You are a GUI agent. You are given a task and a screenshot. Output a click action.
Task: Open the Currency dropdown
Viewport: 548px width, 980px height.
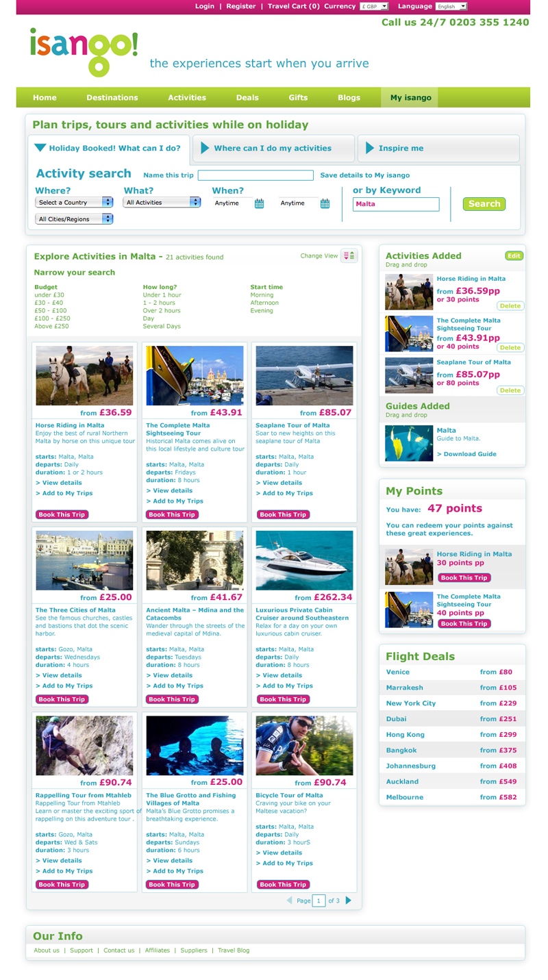(x=374, y=6)
